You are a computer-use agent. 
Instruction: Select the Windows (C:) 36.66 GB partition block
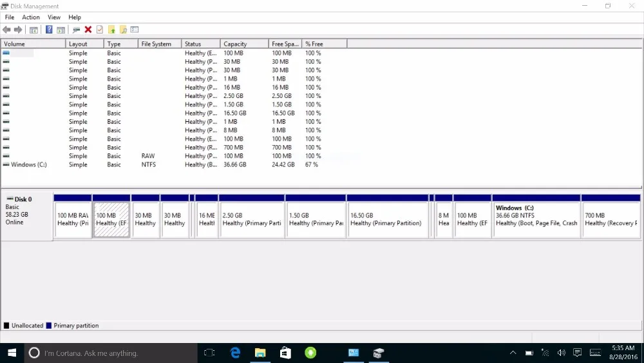(x=536, y=216)
